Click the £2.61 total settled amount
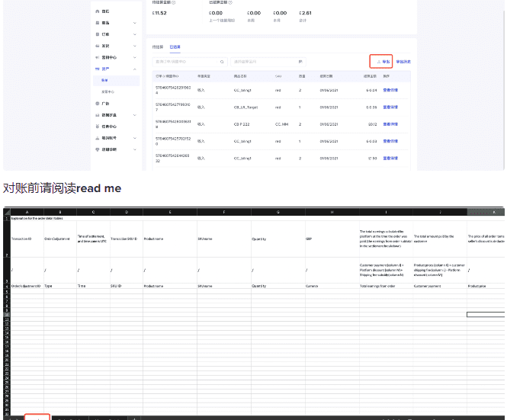The width and height of the screenshot is (507, 420). coord(305,13)
